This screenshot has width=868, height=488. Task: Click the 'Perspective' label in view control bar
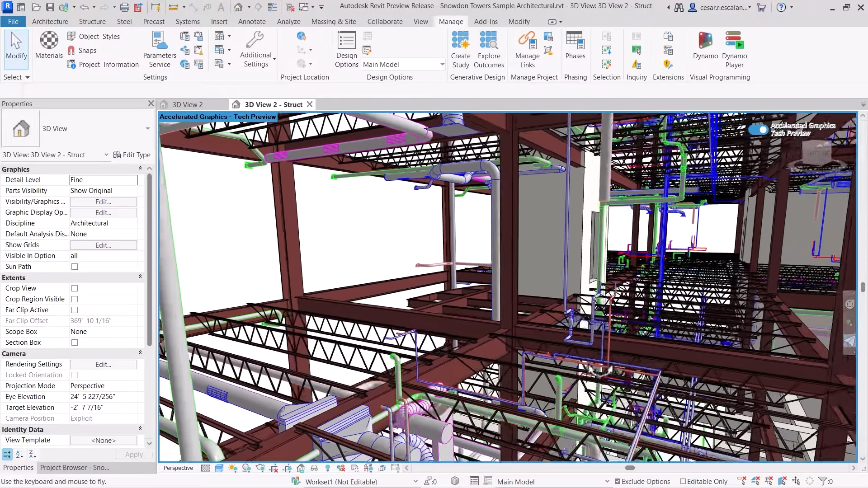point(178,468)
